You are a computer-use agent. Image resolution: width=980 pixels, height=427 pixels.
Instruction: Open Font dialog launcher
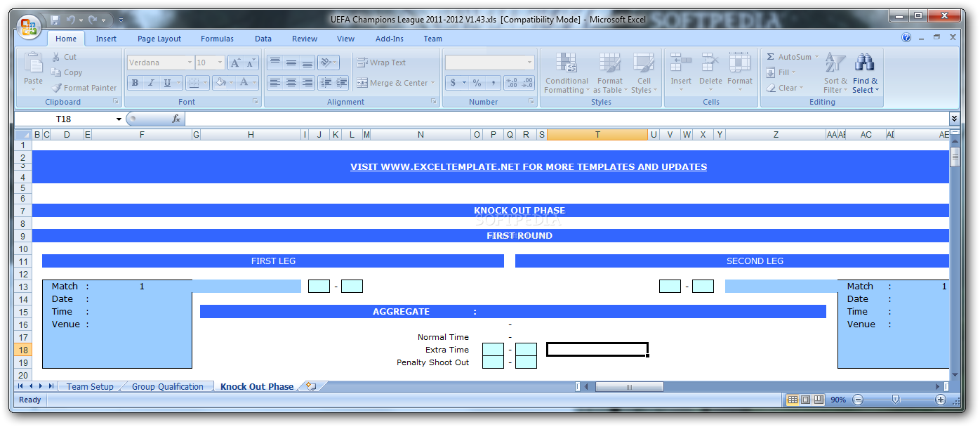(256, 102)
